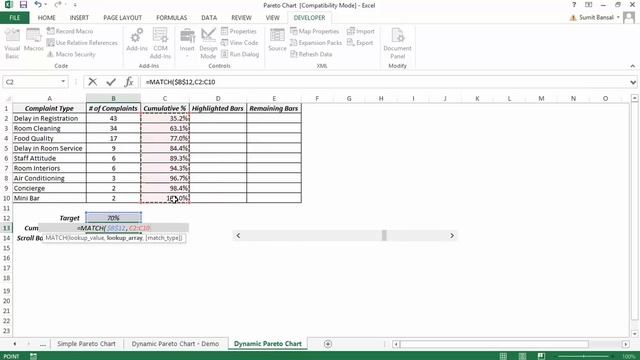Select column D header
The image size is (640, 360).
tap(218, 98)
